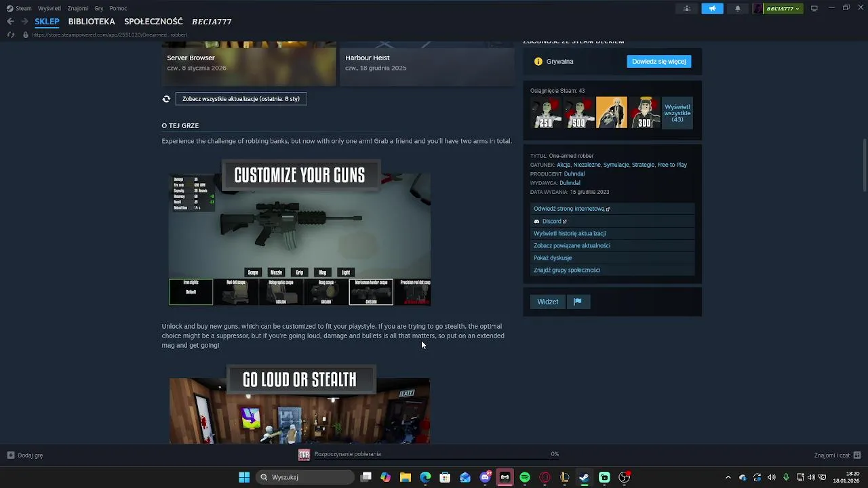Viewport: 868px width, 488px height.
Task: Open the Free to Play genre tag
Action: [x=672, y=165]
